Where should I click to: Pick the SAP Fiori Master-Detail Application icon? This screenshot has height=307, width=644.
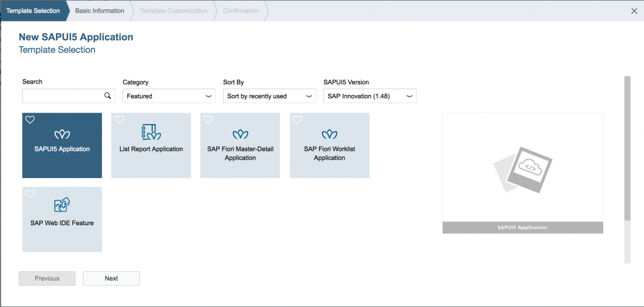(x=240, y=135)
